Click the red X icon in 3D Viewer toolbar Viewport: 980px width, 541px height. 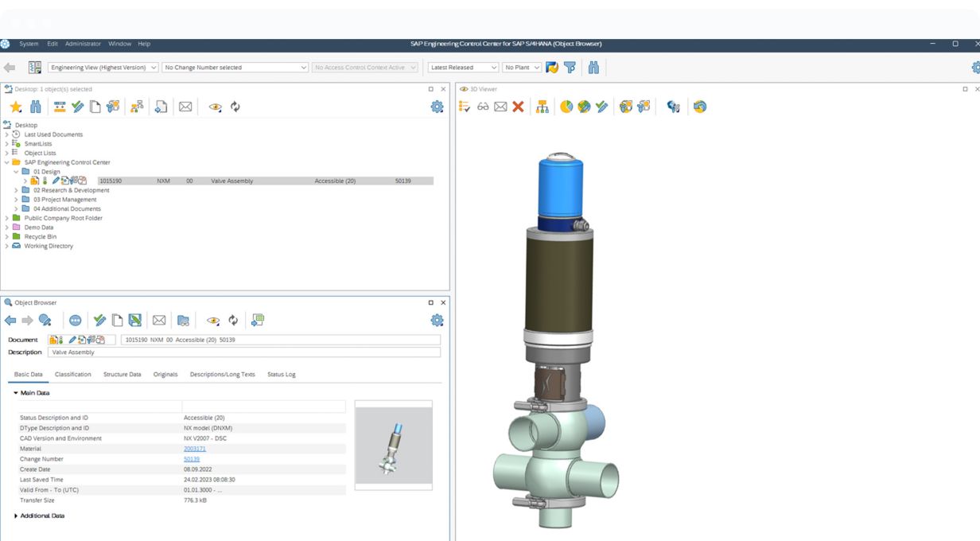pyautogui.click(x=518, y=107)
